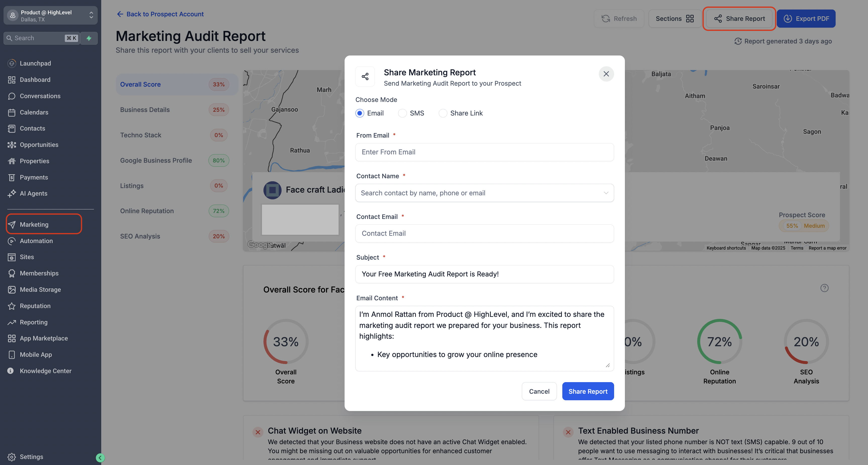Collapse sidebar with the green arrow icon

(x=100, y=457)
